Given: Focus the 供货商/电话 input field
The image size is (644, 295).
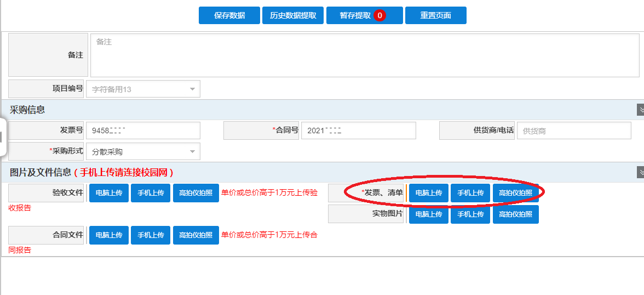Looking at the screenshot, I should (574, 131).
